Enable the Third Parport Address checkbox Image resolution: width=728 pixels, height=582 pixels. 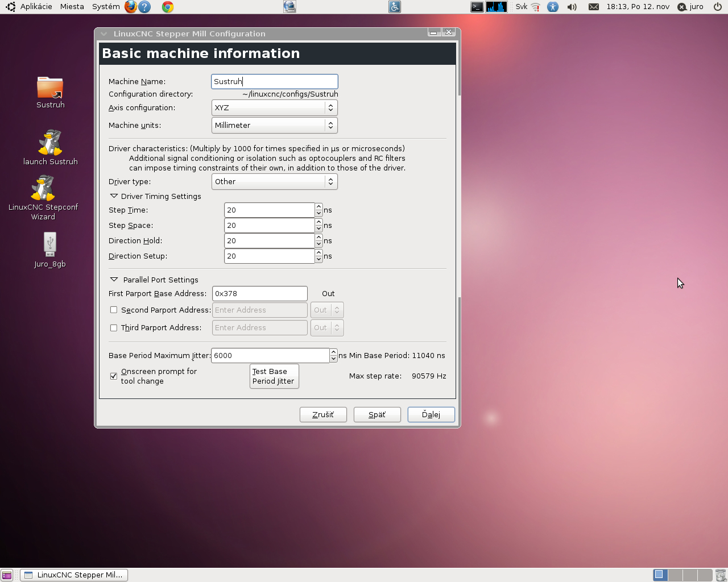(x=114, y=328)
